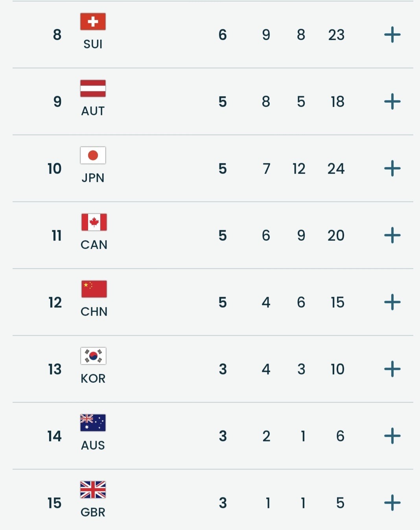Click the Great Britain flag icon

(x=93, y=490)
